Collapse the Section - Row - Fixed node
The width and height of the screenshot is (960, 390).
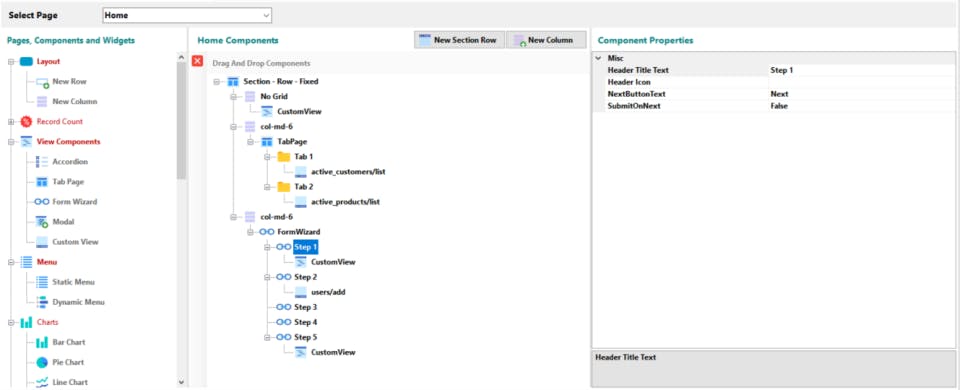[217, 81]
